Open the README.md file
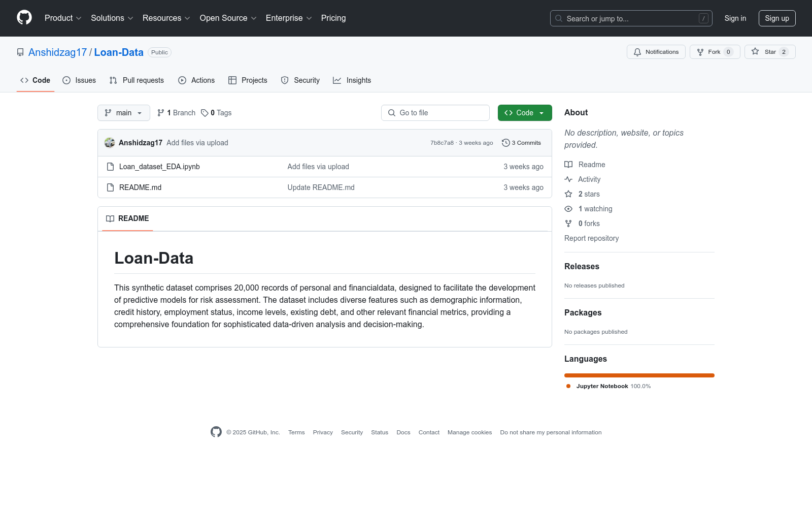Image resolution: width=812 pixels, height=508 pixels. pyautogui.click(x=140, y=187)
